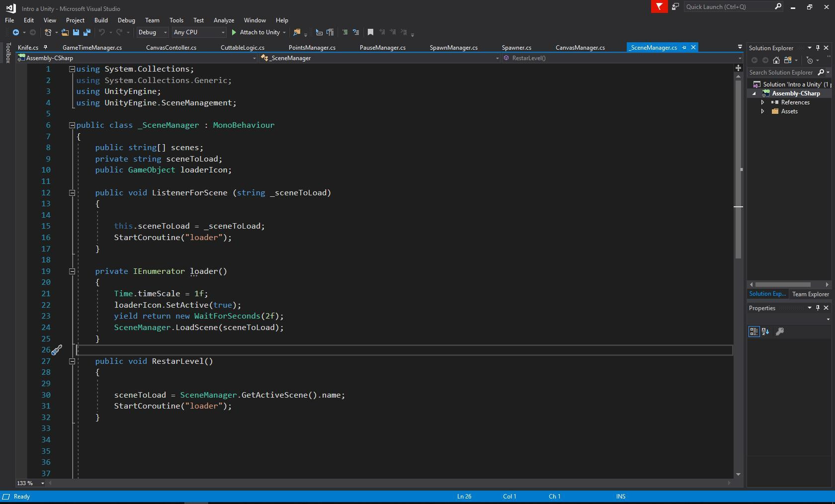Switch to PauseManager.cs tab
835x504 pixels.
click(382, 48)
